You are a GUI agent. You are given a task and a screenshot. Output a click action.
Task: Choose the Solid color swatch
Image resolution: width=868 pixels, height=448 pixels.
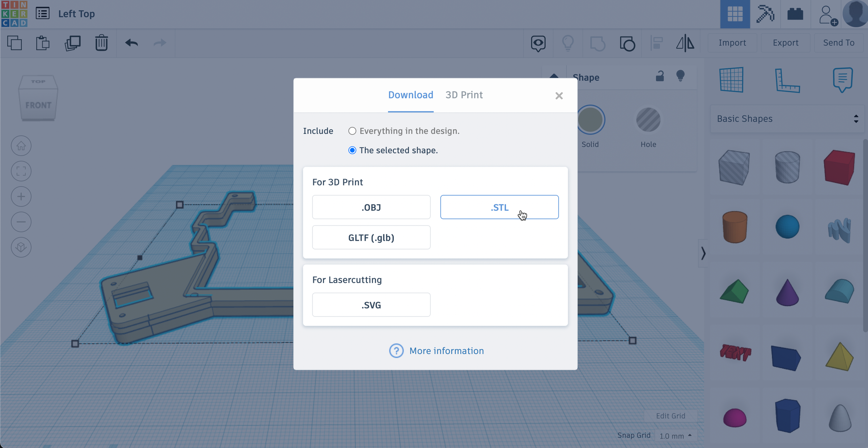pyautogui.click(x=590, y=120)
